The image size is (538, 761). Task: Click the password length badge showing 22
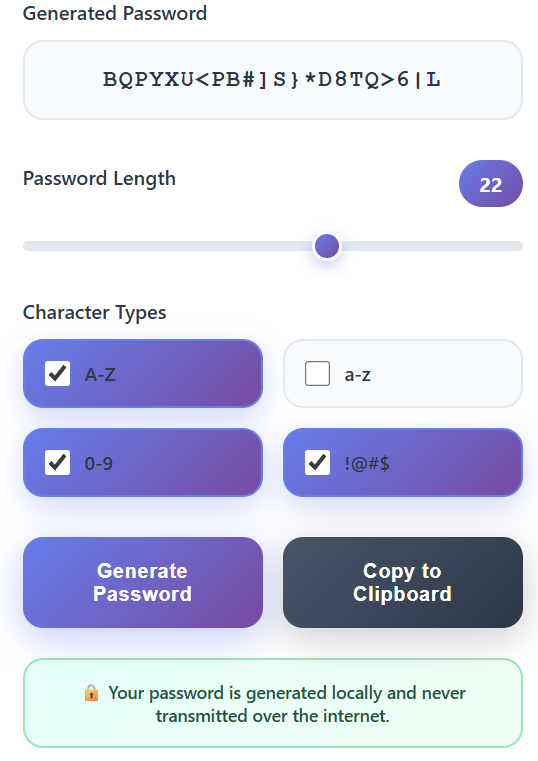490,184
